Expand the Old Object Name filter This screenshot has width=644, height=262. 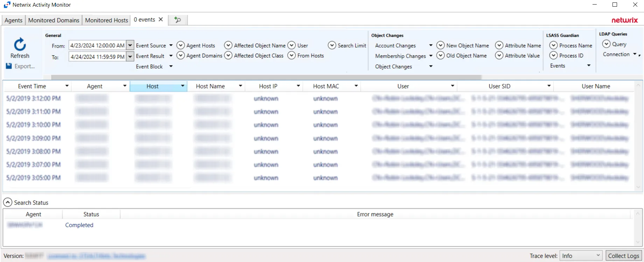click(441, 56)
